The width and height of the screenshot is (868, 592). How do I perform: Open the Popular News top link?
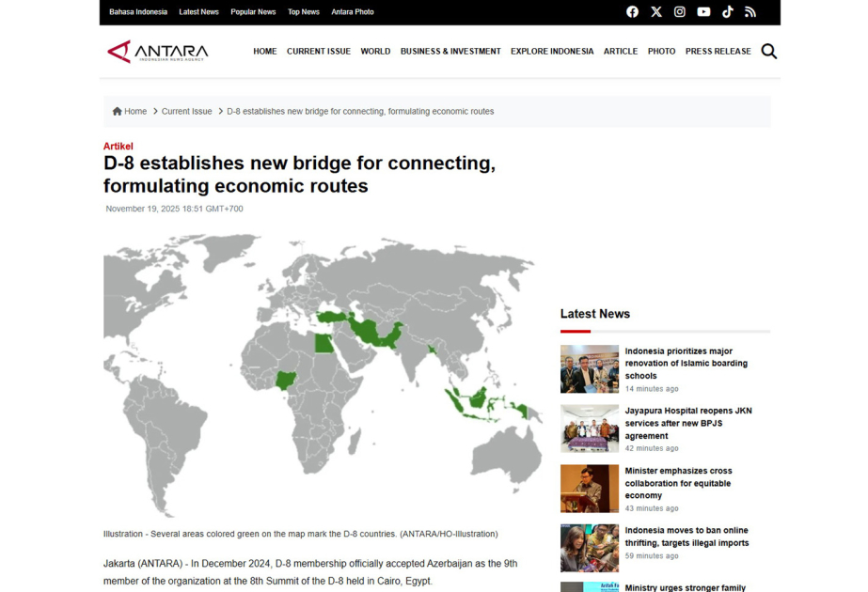pos(253,11)
